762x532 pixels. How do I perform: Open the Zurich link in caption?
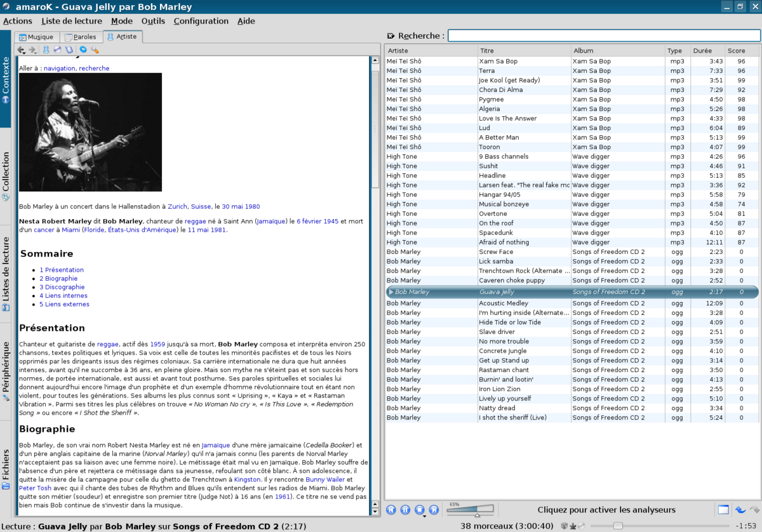pyautogui.click(x=177, y=206)
